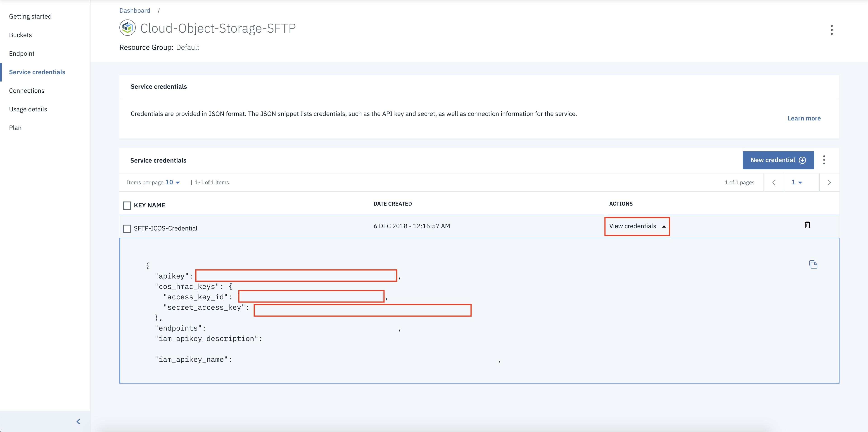Screen dimensions: 868x432
Task: Open Usage details in the sidebar
Action: 28,109
